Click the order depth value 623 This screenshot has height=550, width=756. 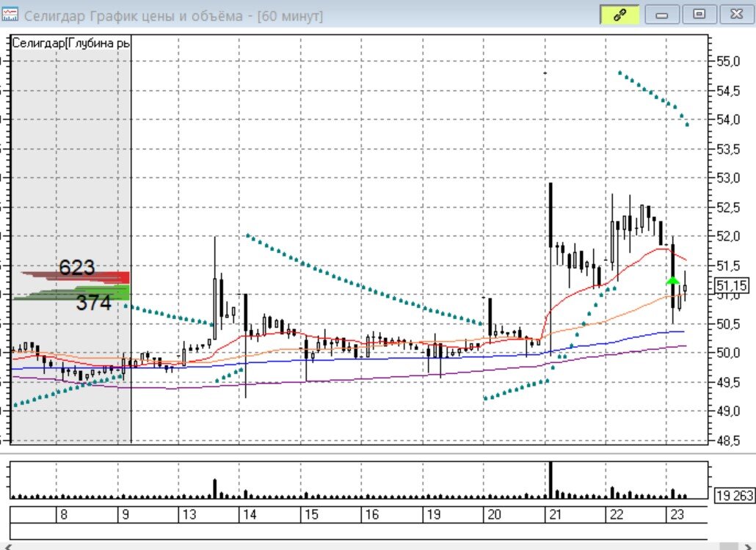(76, 267)
